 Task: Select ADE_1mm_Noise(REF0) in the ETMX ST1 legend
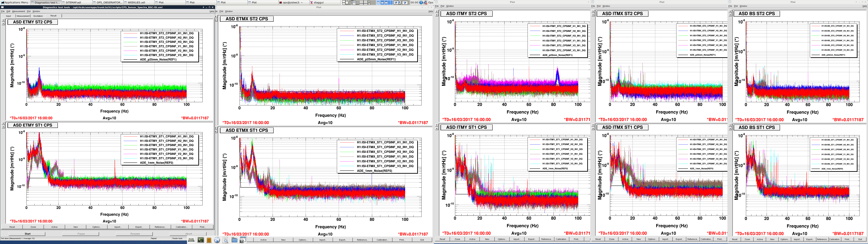coord(374,171)
